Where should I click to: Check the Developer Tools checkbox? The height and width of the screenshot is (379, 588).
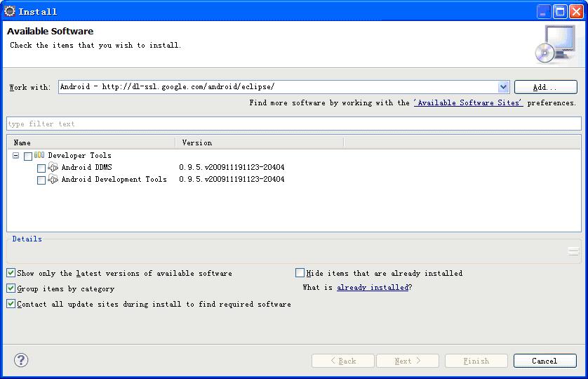[28, 156]
